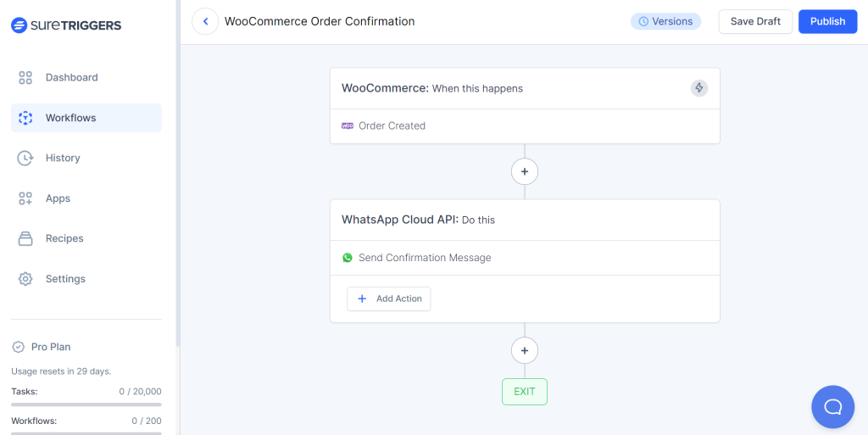Click the WooCommerce Order Created icon
The image size is (868, 435).
click(348, 125)
